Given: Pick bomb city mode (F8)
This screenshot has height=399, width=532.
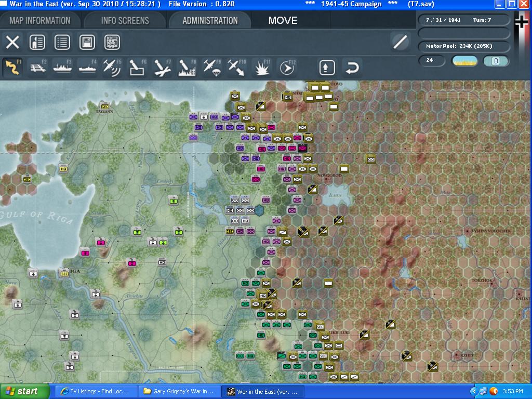Looking at the screenshot, I should tap(187, 67).
